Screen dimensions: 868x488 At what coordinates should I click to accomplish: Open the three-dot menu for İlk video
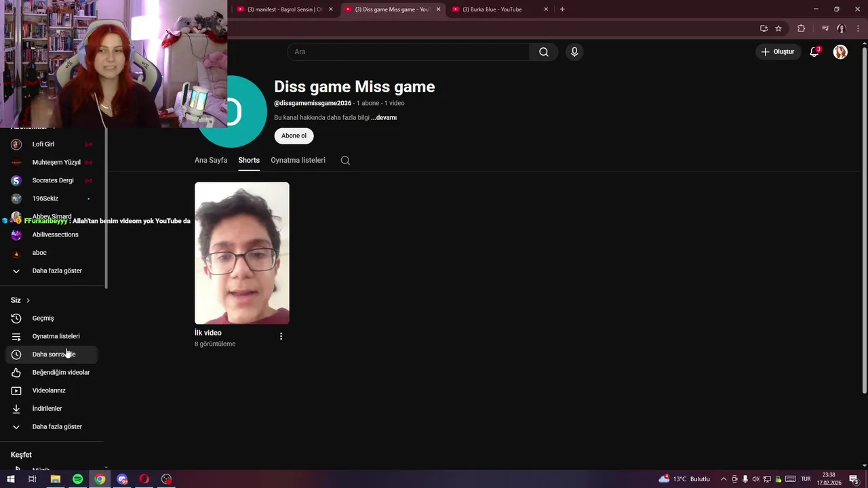281,336
